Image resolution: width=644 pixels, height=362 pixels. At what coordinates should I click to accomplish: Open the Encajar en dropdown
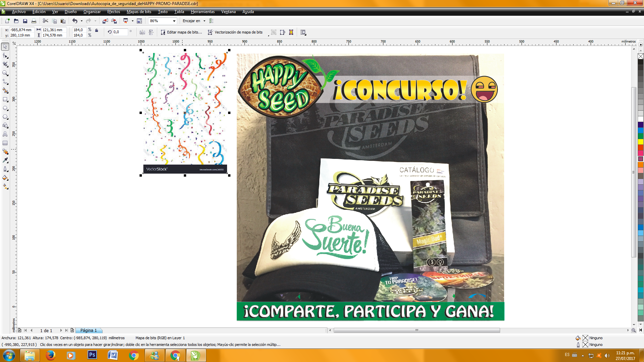click(x=204, y=21)
